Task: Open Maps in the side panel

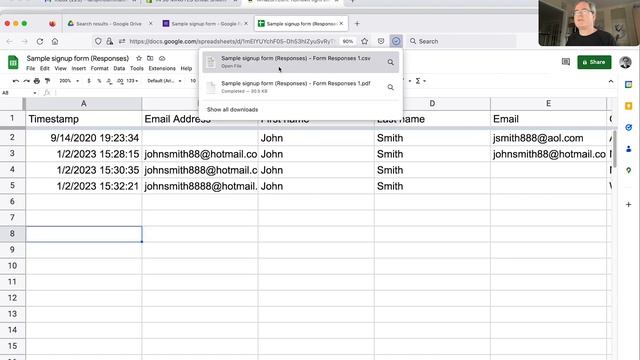Action: pos(629,170)
